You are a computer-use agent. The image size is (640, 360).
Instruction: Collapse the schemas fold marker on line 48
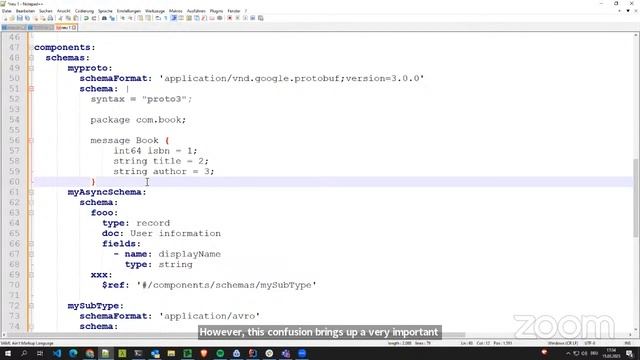[31, 58]
